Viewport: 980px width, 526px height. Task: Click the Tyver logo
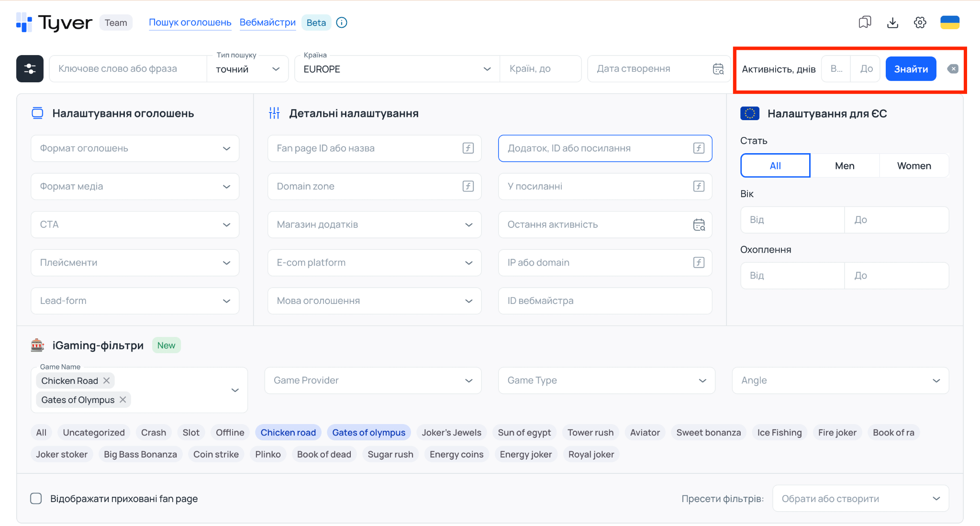coord(54,22)
